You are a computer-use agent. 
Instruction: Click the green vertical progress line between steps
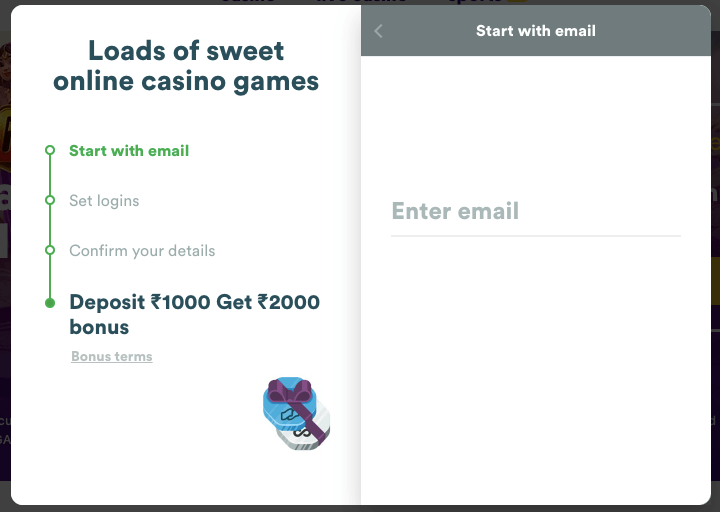50,225
